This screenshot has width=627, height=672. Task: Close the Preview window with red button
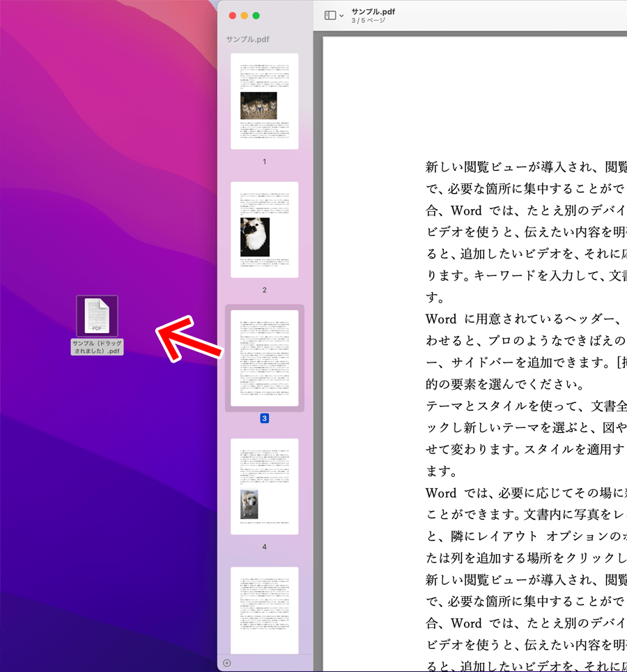point(233,16)
